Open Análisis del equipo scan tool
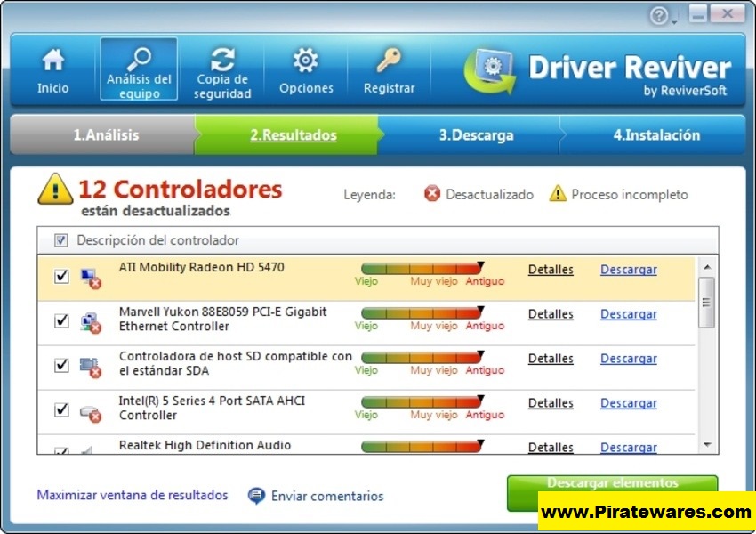Screen dimensions: 756x534 click(139, 69)
